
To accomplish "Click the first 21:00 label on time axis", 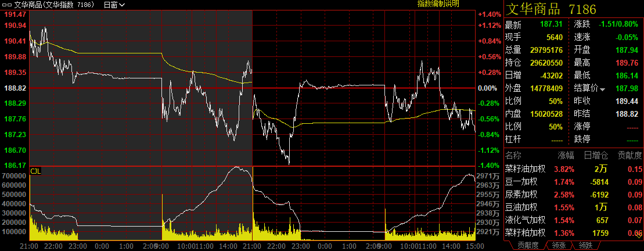I will [29, 246].
